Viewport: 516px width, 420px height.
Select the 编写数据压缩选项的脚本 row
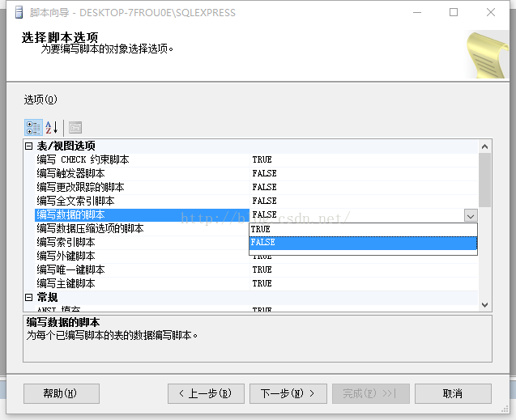point(143,229)
